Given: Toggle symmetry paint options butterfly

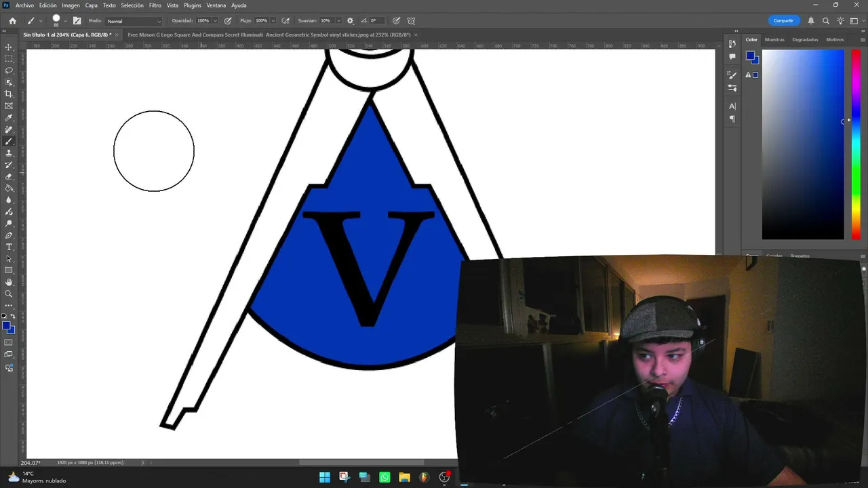Looking at the screenshot, I should coord(411,21).
